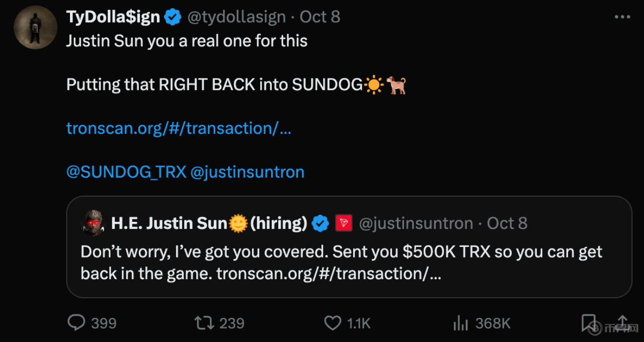Open the tronscan.org transaction link

[179, 128]
